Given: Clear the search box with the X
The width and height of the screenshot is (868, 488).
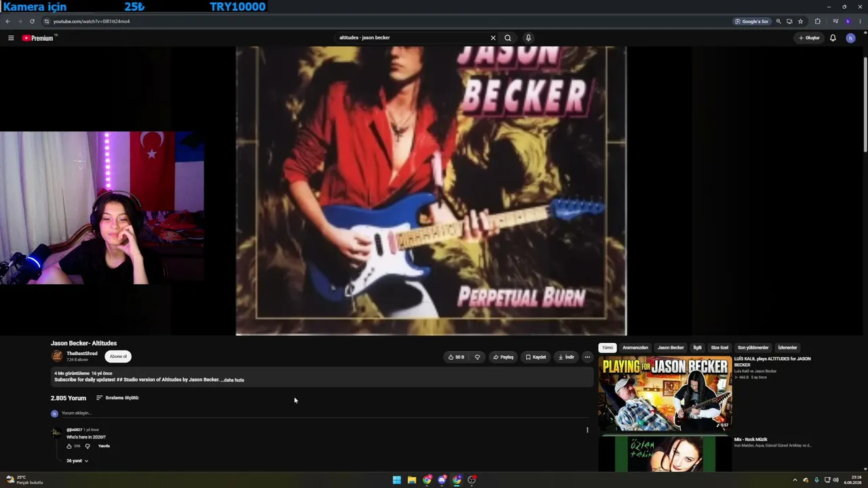Looking at the screenshot, I should click(493, 38).
